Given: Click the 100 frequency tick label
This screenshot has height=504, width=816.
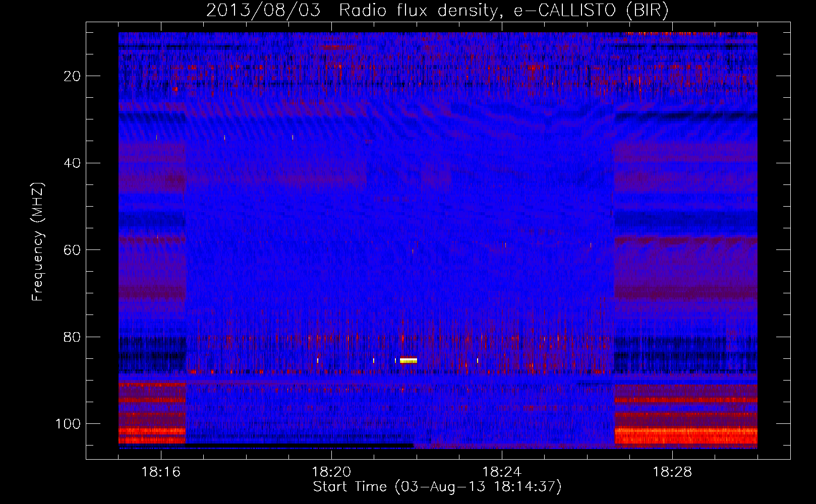Looking at the screenshot, I should [69, 424].
